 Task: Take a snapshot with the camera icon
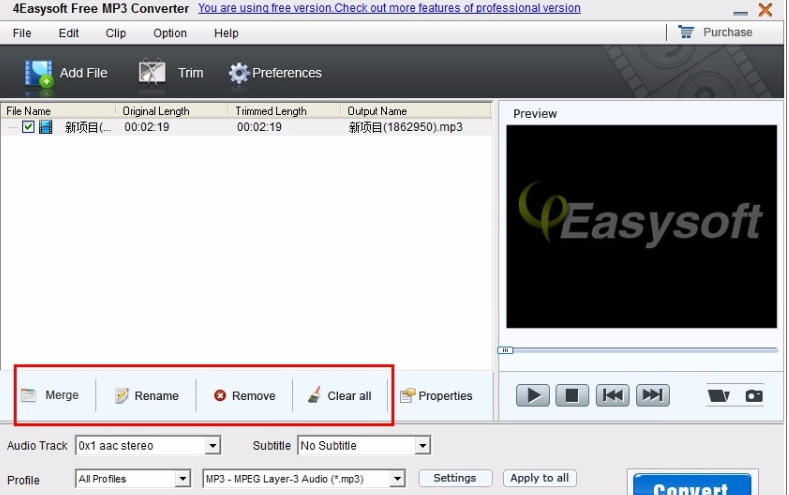coord(754,396)
